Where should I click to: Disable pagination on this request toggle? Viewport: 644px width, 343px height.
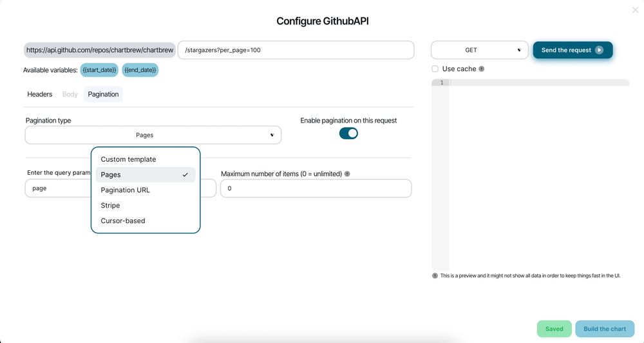click(x=348, y=133)
